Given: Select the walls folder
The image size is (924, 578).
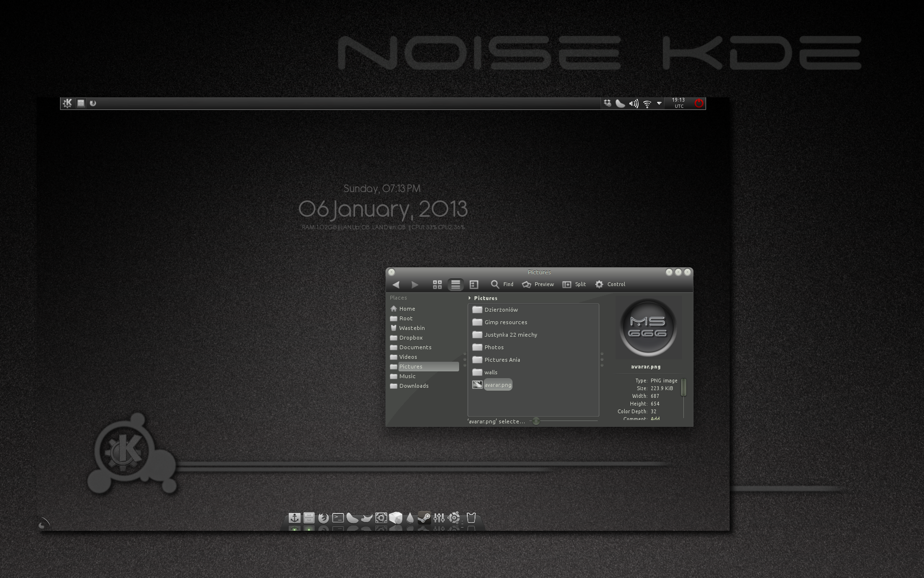Looking at the screenshot, I should (485, 372).
